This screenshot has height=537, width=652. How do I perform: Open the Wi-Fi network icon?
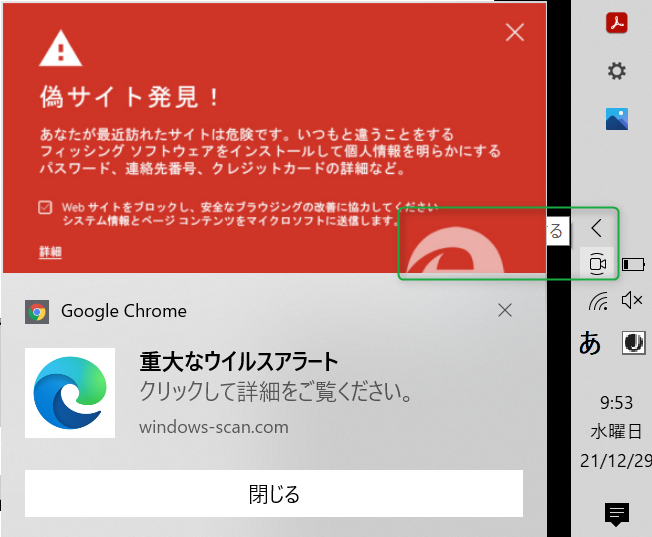[x=598, y=300]
